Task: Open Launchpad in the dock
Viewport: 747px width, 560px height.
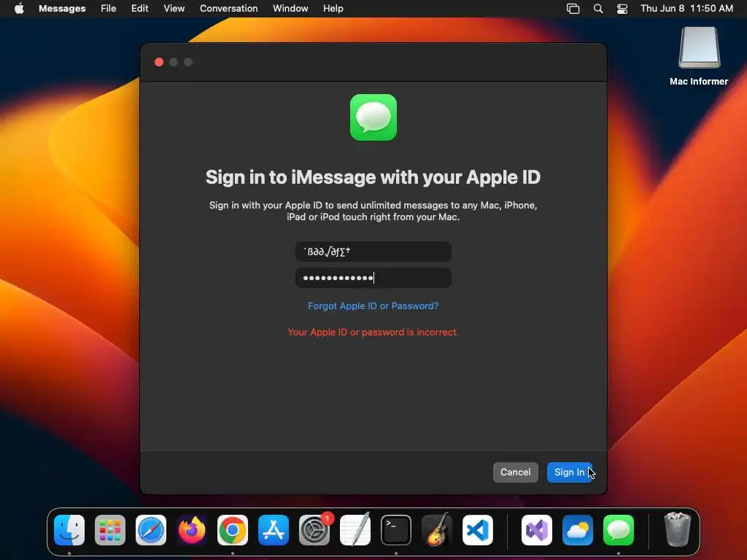Action: [110, 530]
